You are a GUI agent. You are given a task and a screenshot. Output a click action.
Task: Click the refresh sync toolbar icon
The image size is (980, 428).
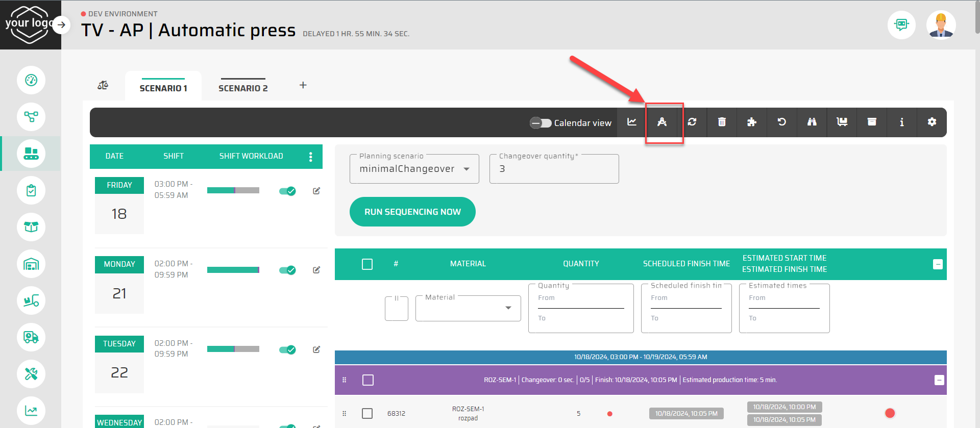point(692,122)
